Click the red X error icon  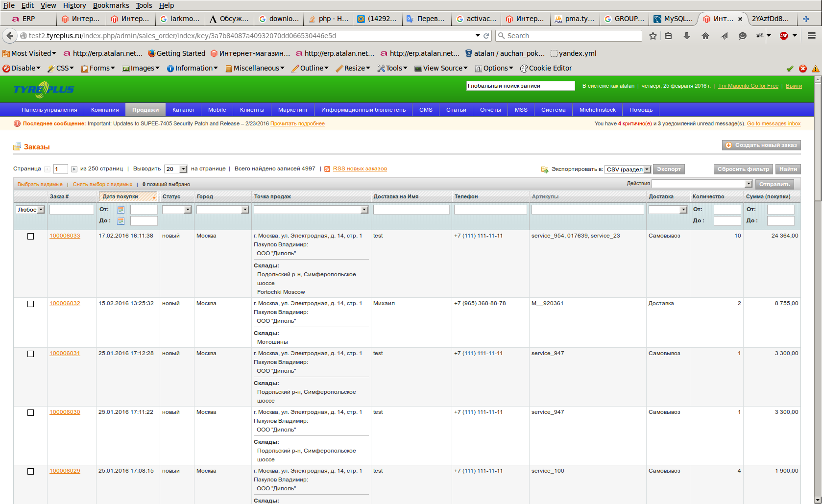click(803, 69)
